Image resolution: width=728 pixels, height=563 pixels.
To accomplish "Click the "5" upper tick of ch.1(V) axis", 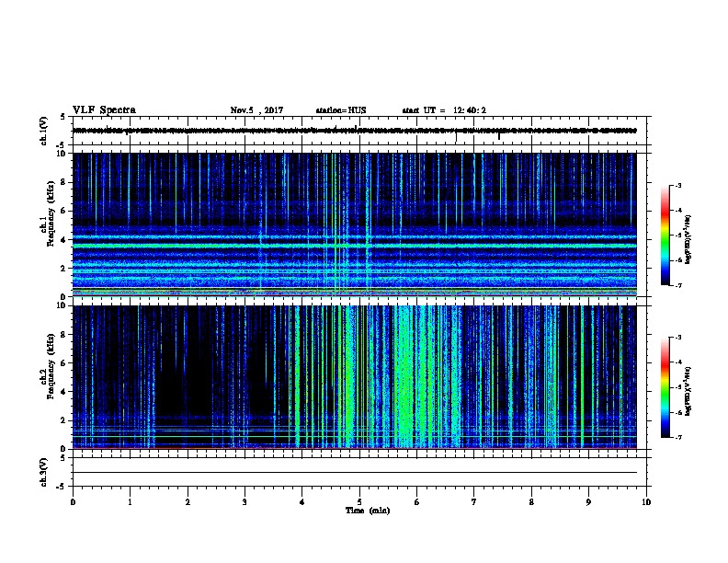I will [x=63, y=117].
